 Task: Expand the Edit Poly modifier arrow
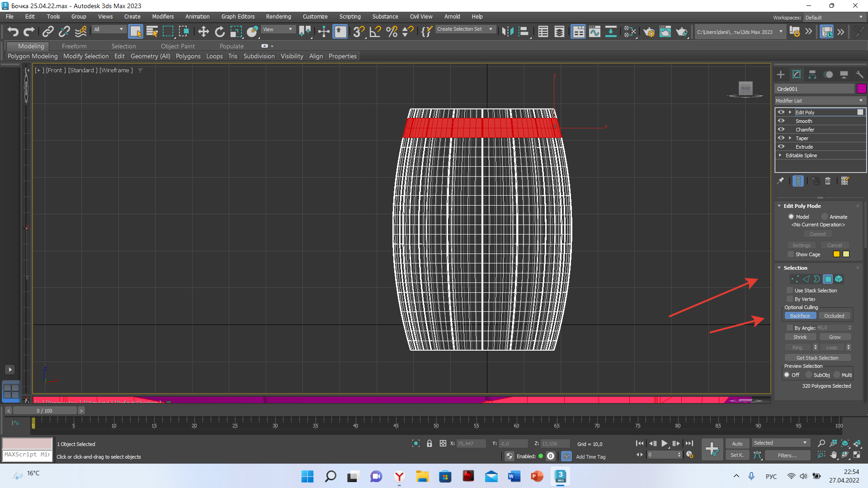pos(790,112)
